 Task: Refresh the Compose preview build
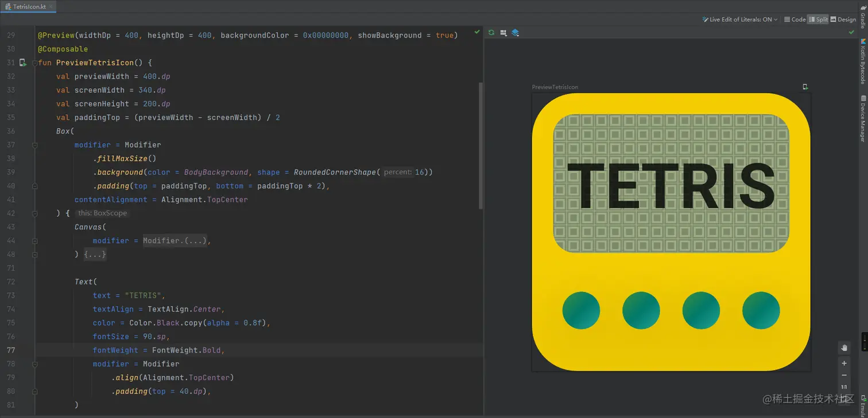coord(491,33)
